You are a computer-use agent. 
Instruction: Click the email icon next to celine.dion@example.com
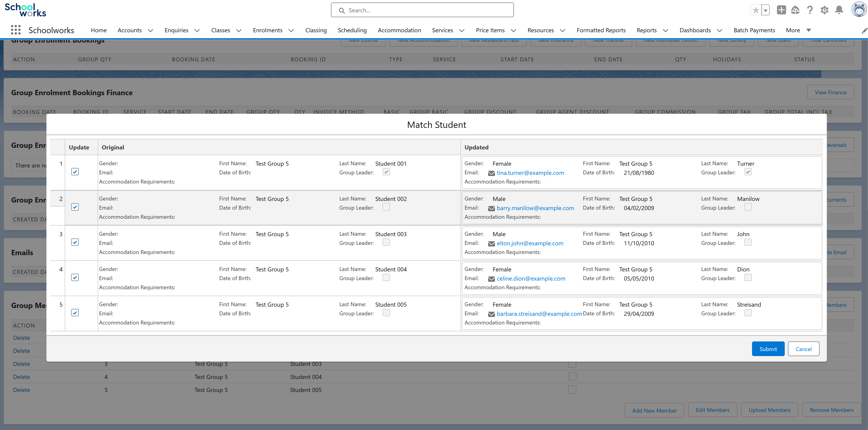pyautogui.click(x=491, y=279)
